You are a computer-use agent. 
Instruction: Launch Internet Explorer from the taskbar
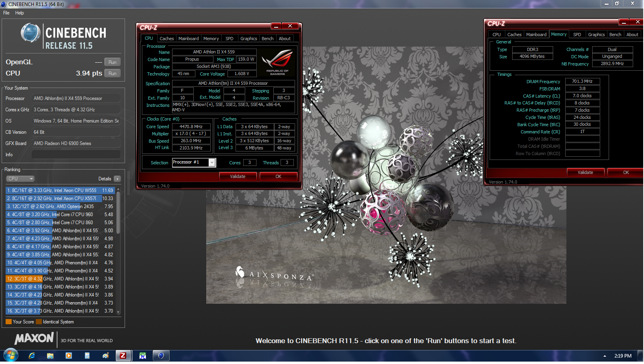[32, 356]
